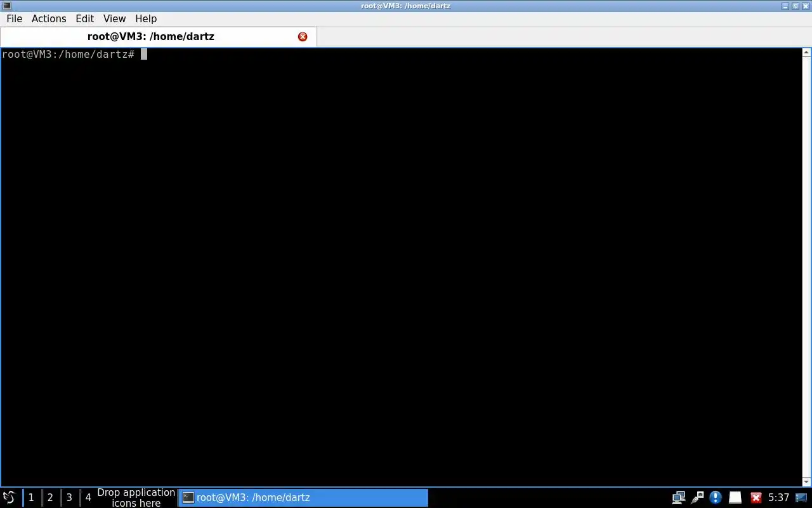Open the View menu

(x=114, y=18)
